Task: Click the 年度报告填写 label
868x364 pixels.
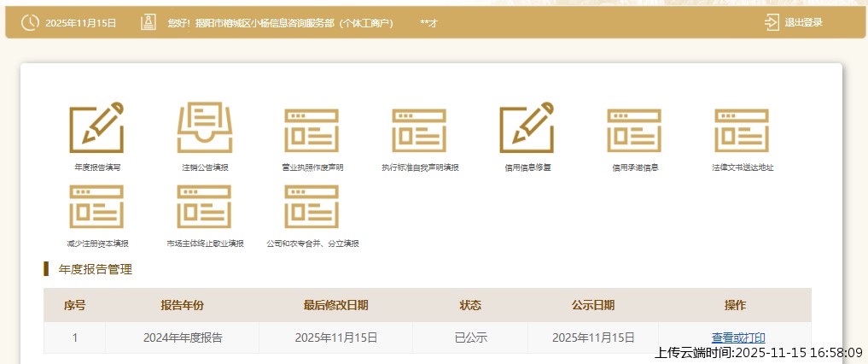Action: (97, 167)
